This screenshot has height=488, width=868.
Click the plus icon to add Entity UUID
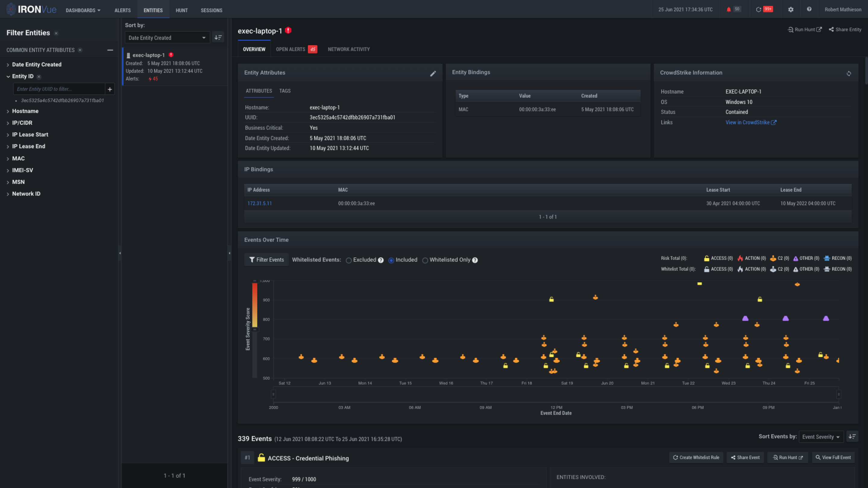tap(109, 89)
